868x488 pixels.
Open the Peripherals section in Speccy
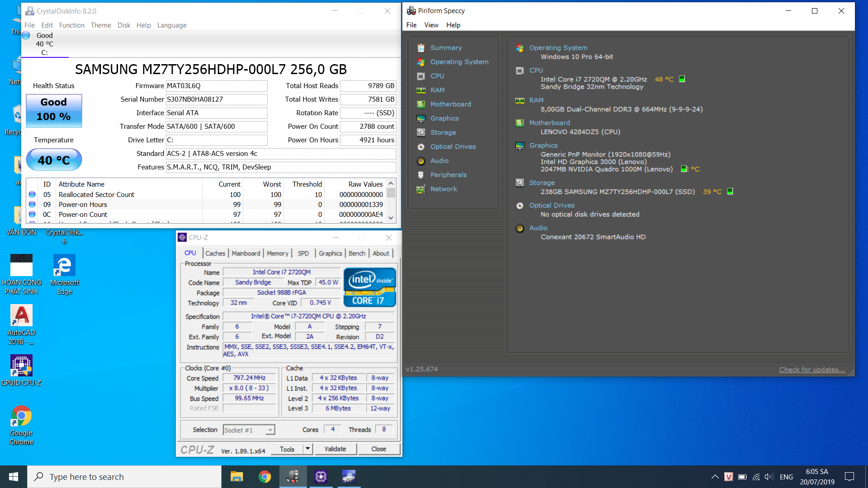pyautogui.click(x=448, y=175)
